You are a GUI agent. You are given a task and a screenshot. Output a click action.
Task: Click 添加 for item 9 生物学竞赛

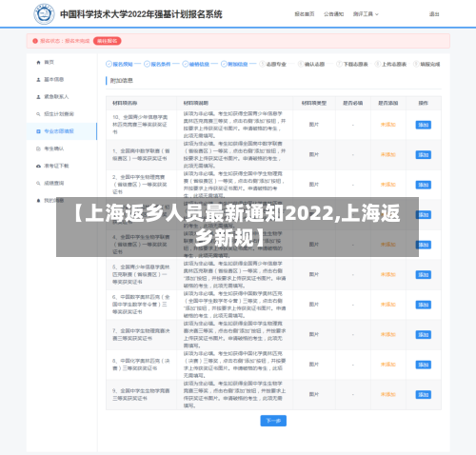coord(424,395)
